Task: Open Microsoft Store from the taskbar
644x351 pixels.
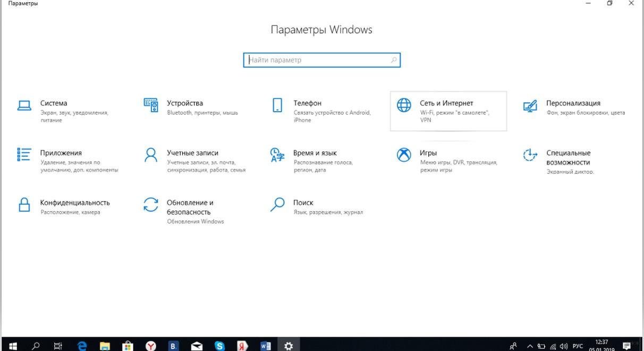Action: click(x=128, y=346)
